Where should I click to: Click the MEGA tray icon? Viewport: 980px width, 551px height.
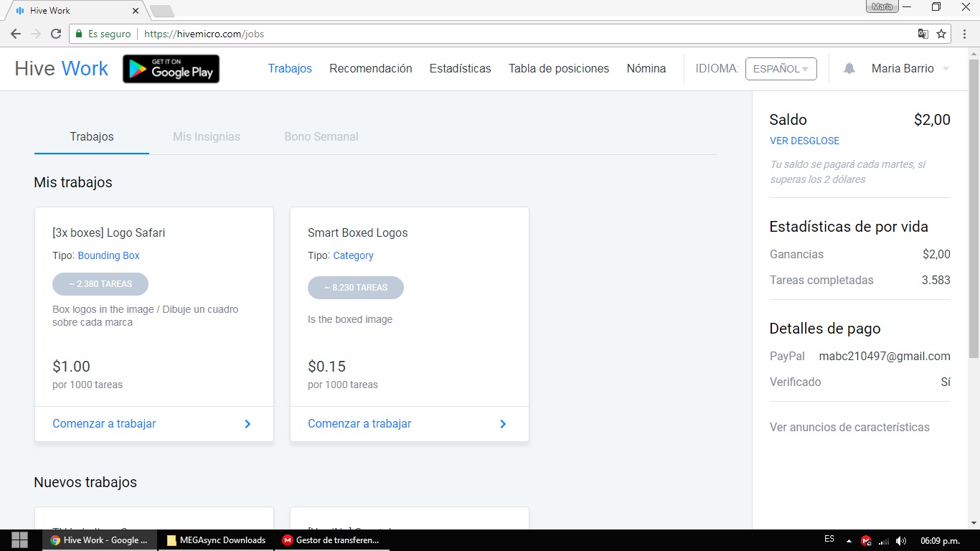pos(866,540)
